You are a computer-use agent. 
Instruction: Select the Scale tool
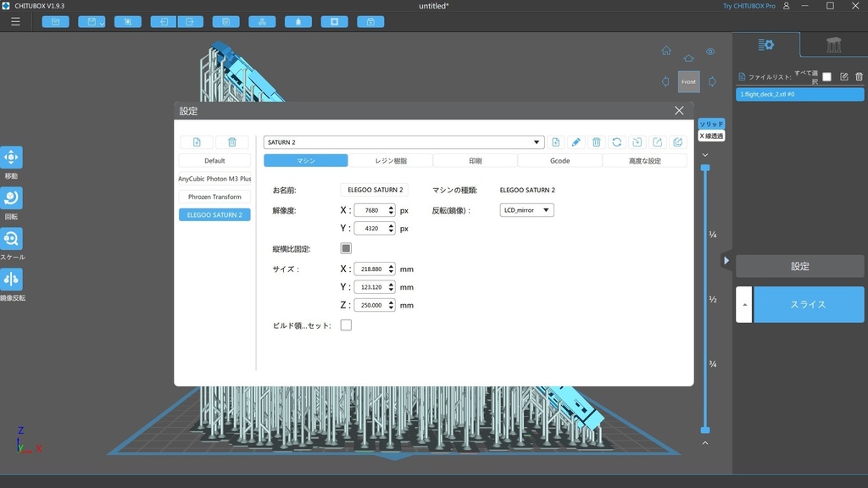point(11,238)
